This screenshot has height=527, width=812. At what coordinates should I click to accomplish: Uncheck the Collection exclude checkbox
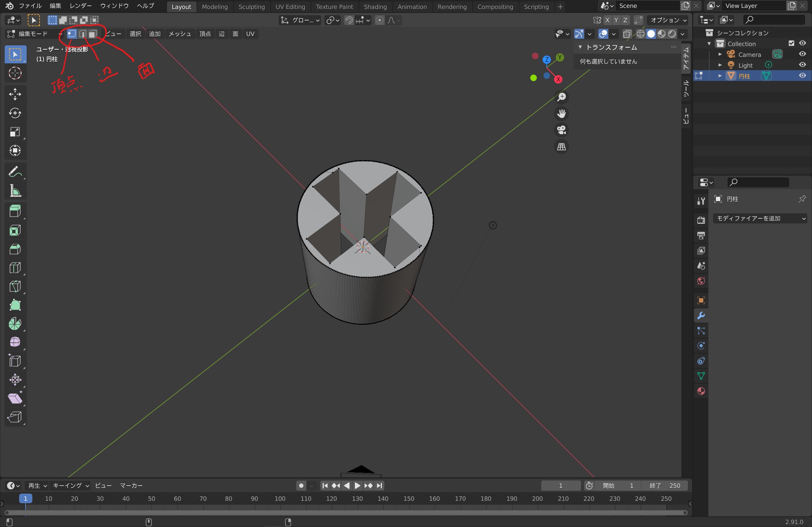pyautogui.click(x=791, y=43)
